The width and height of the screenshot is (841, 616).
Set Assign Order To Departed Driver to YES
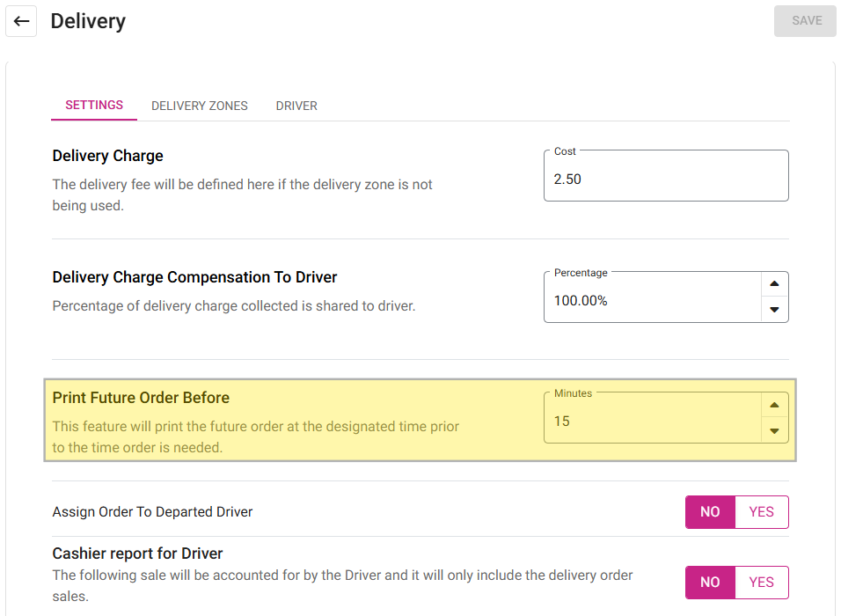click(x=761, y=512)
